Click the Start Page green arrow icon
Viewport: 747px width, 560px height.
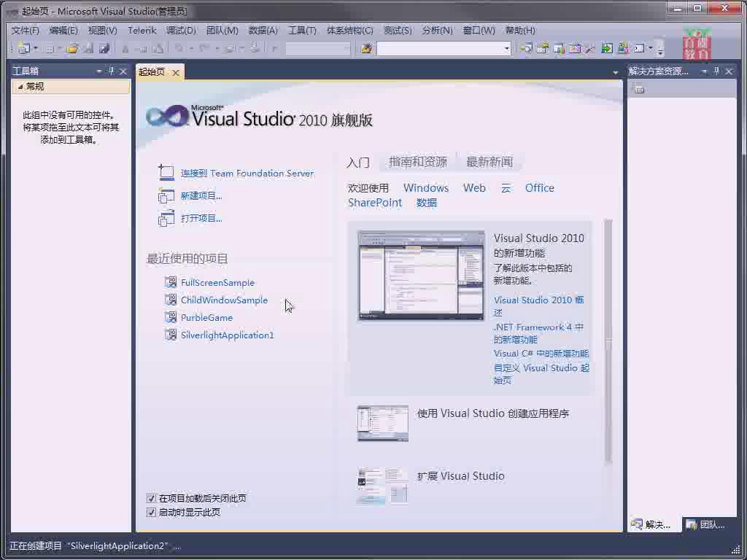[x=606, y=48]
